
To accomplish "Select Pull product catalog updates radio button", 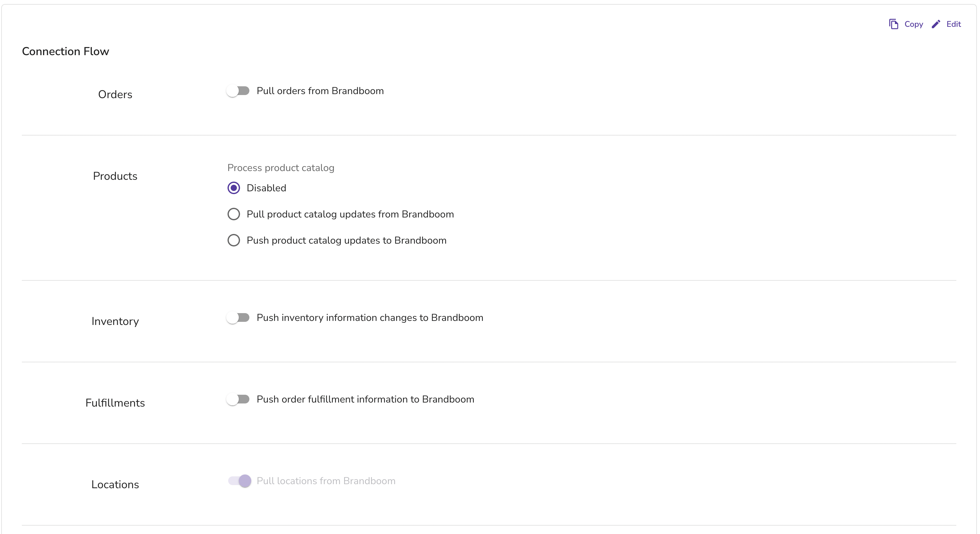I will click(233, 214).
